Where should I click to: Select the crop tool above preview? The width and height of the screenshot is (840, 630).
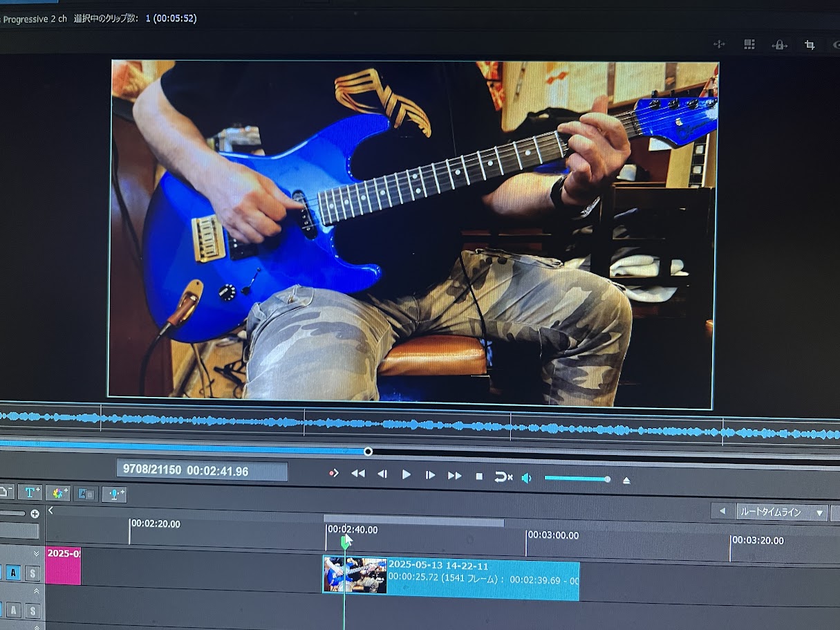click(x=809, y=45)
